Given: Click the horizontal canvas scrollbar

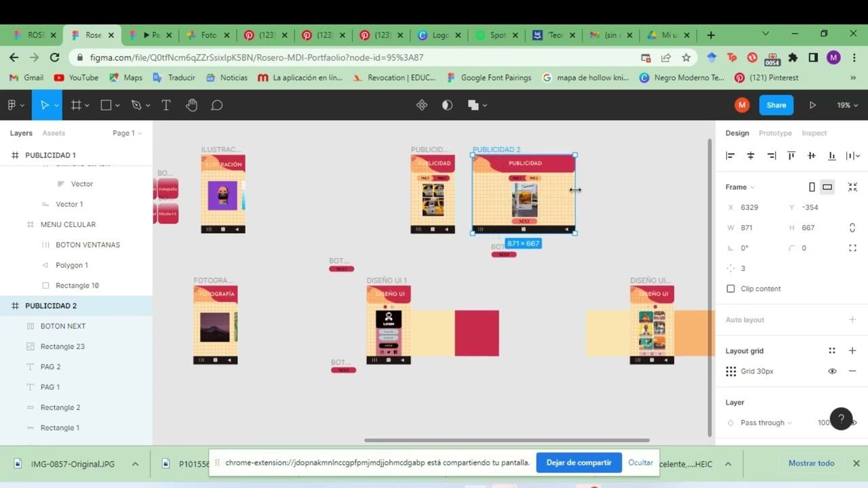Looking at the screenshot, I should point(507,441).
